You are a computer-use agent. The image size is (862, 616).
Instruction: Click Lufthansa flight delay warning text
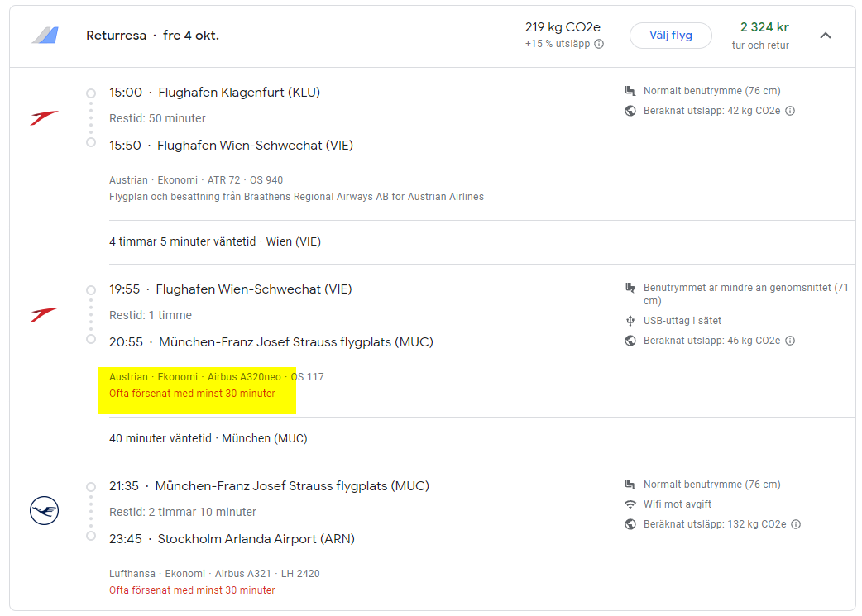(x=192, y=590)
